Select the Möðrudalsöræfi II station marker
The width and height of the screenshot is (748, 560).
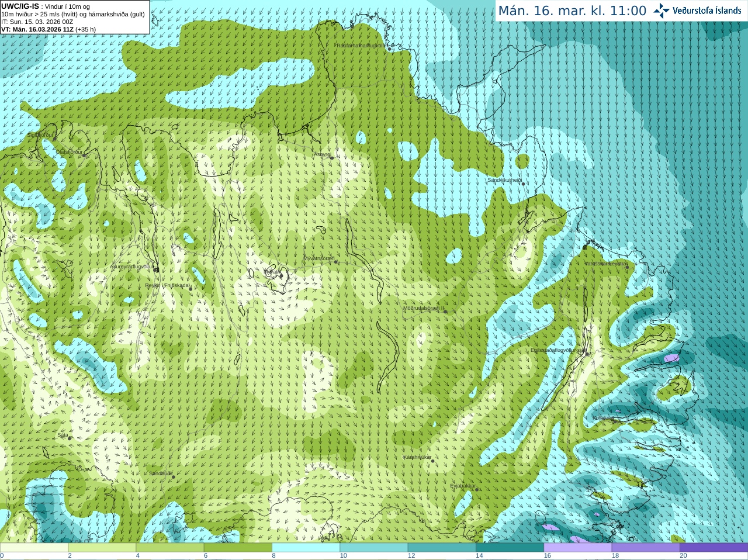coord(445,312)
